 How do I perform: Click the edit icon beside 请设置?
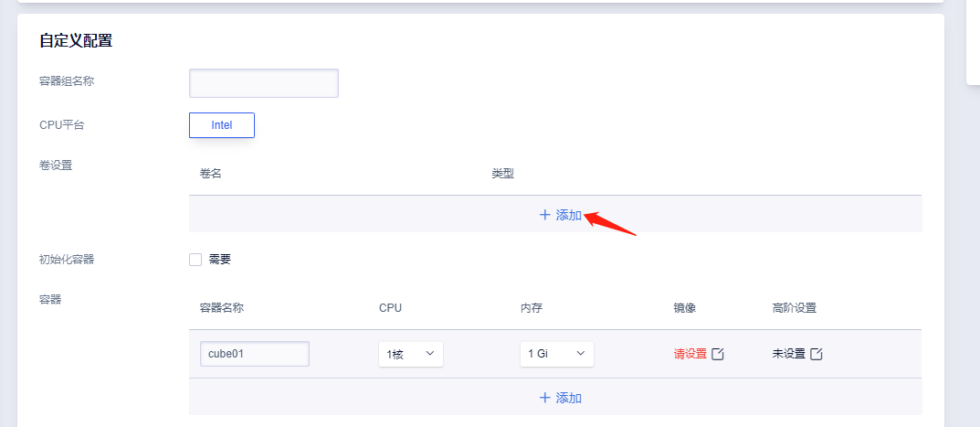tap(718, 354)
